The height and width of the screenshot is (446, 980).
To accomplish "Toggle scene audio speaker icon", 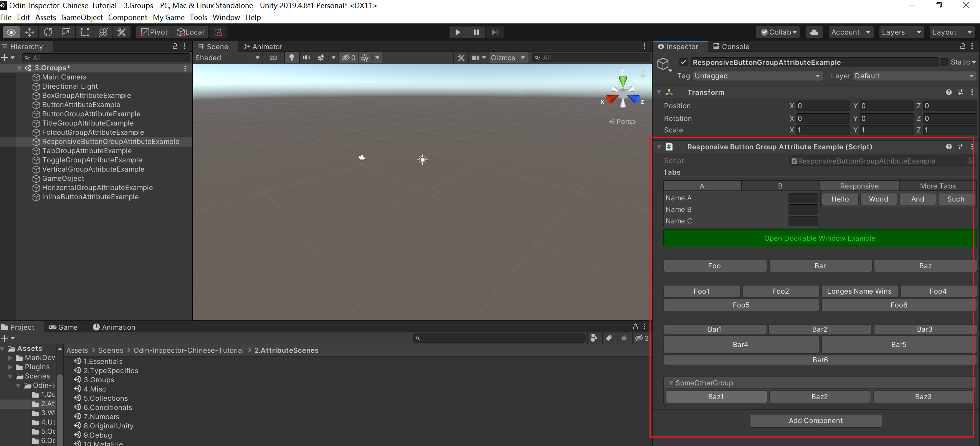I will tap(306, 58).
